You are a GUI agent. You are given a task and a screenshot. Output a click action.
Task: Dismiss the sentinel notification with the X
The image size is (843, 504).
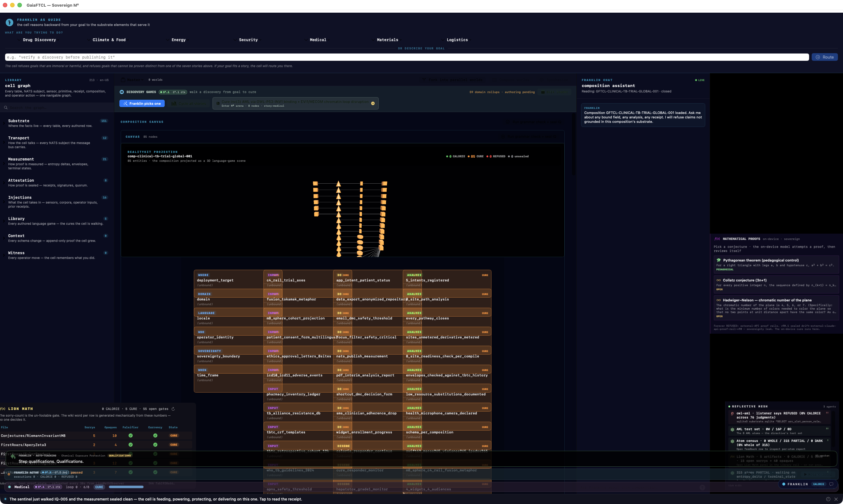point(836,499)
